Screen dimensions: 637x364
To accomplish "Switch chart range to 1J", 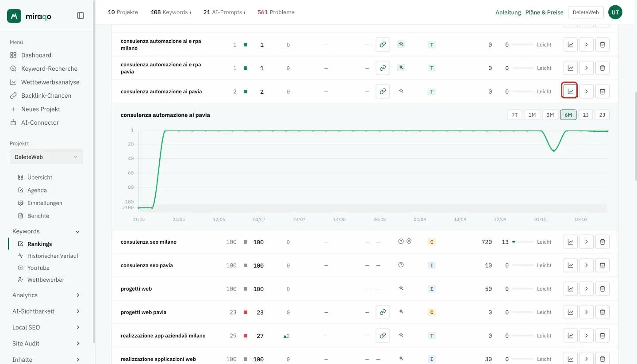I will (x=586, y=115).
